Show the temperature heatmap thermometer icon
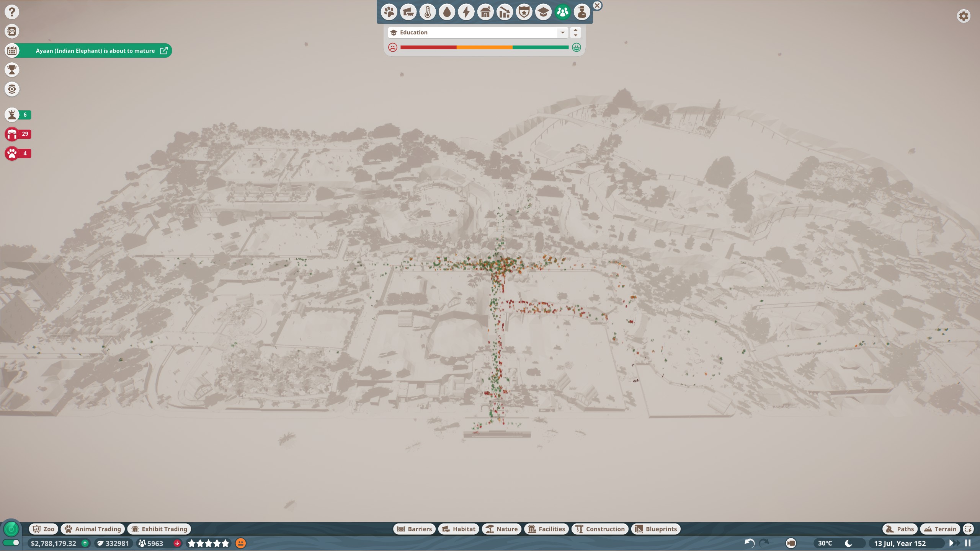 [428, 12]
